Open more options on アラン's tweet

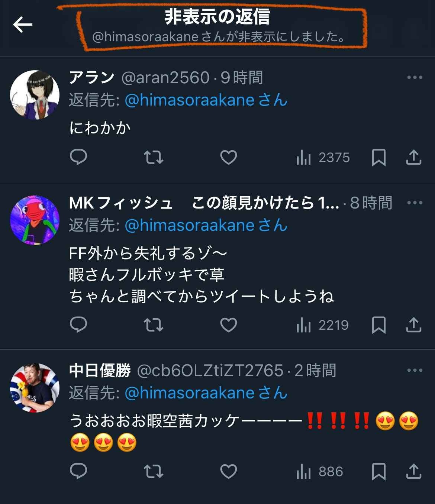415,77
